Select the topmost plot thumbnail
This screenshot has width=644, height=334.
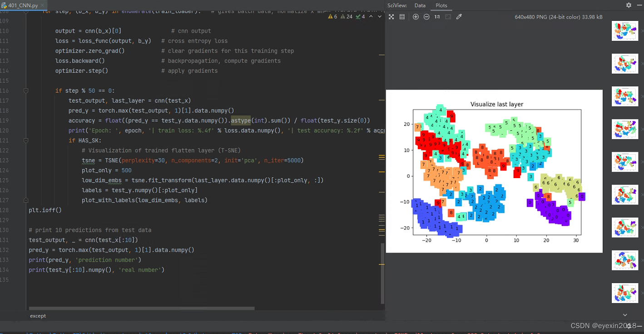[x=625, y=31]
